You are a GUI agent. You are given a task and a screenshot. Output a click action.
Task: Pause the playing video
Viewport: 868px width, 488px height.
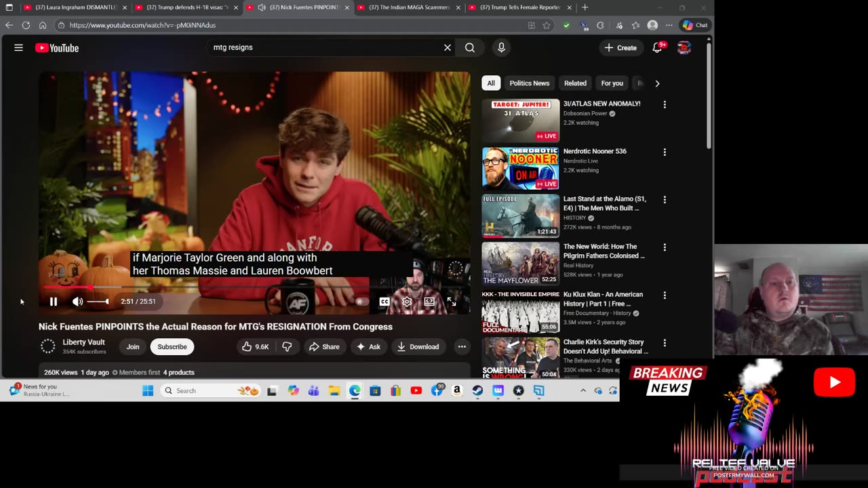tap(54, 302)
